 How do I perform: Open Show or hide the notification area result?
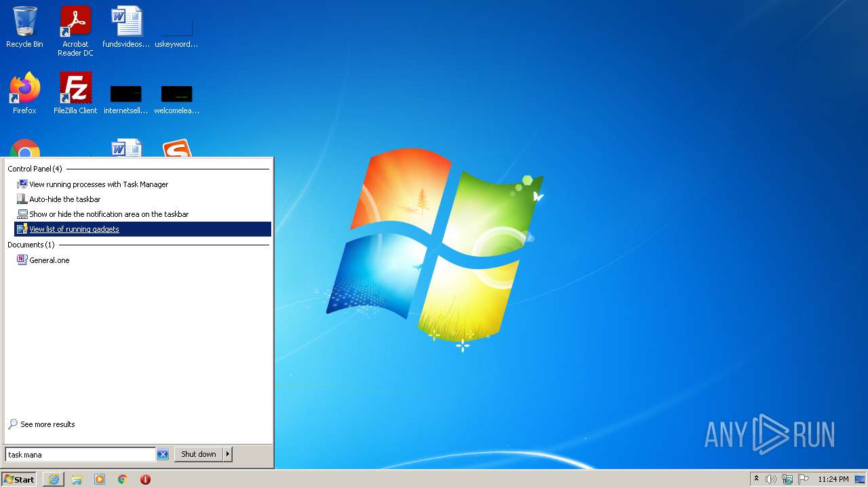[x=142, y=214]
